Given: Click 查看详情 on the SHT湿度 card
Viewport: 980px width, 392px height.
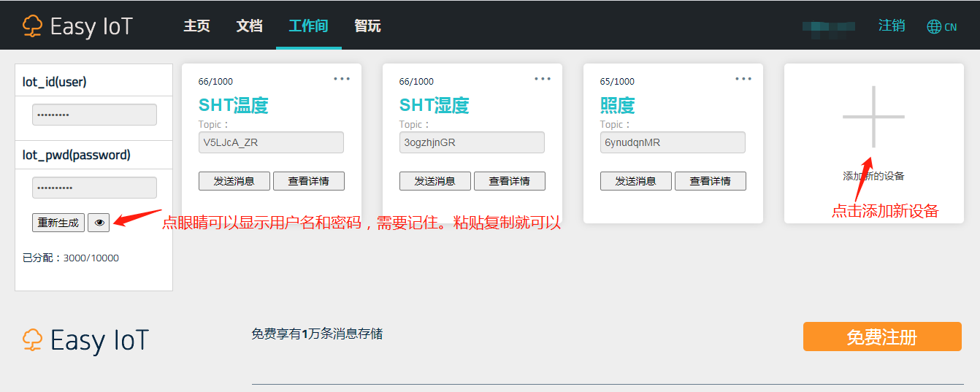Looking at the screenshot, I should click(510, 181).
